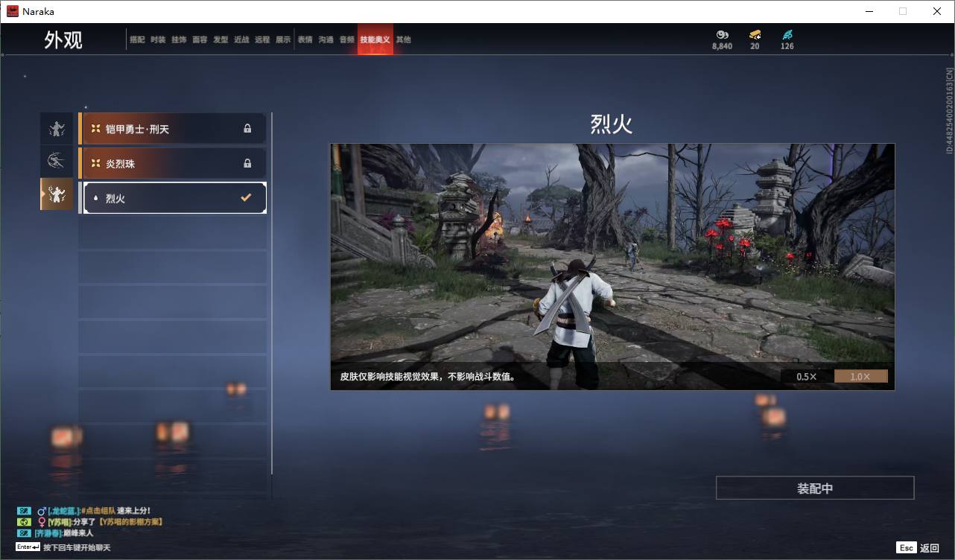Click the 8,840 currency icon
The image size is (955, 560).
tap(722, 34)
